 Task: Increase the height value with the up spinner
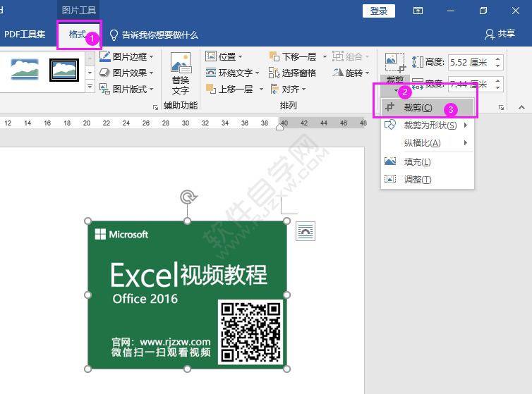499,59
